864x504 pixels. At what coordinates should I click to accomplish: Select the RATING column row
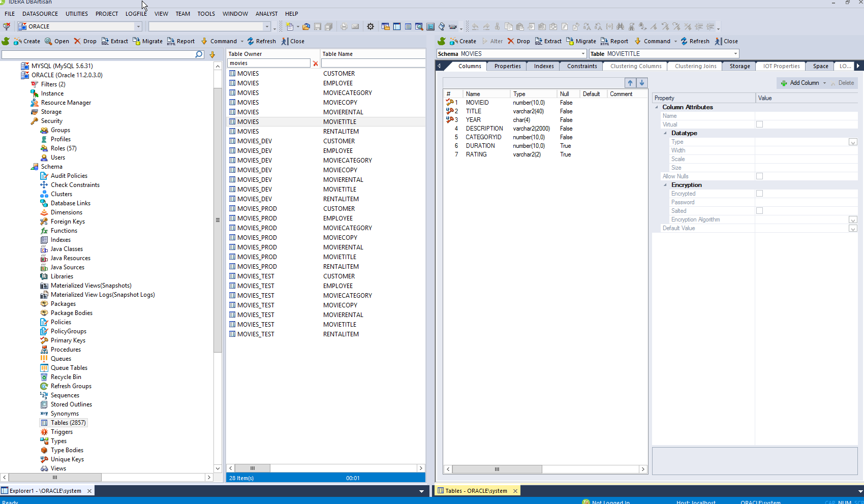click(x=545, y=154)
